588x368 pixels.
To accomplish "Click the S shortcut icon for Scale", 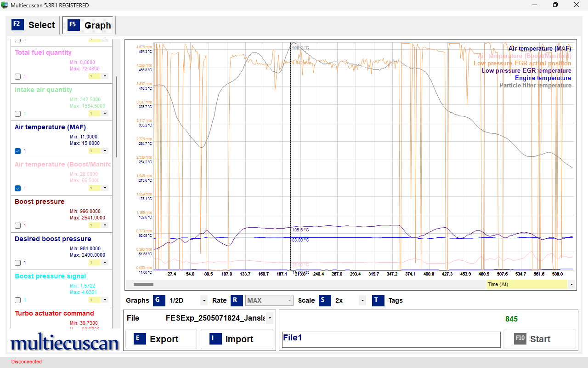I will pyautogui.click(x=325, y=300).
